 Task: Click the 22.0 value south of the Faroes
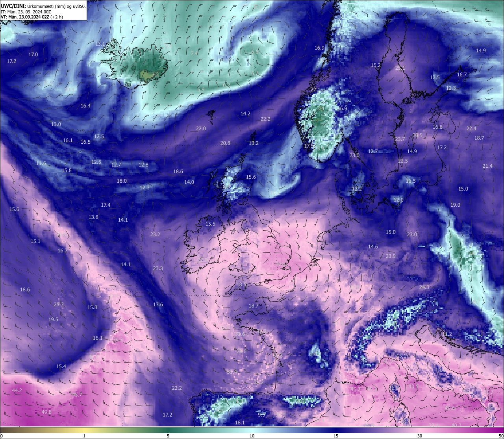coord(201,128)
